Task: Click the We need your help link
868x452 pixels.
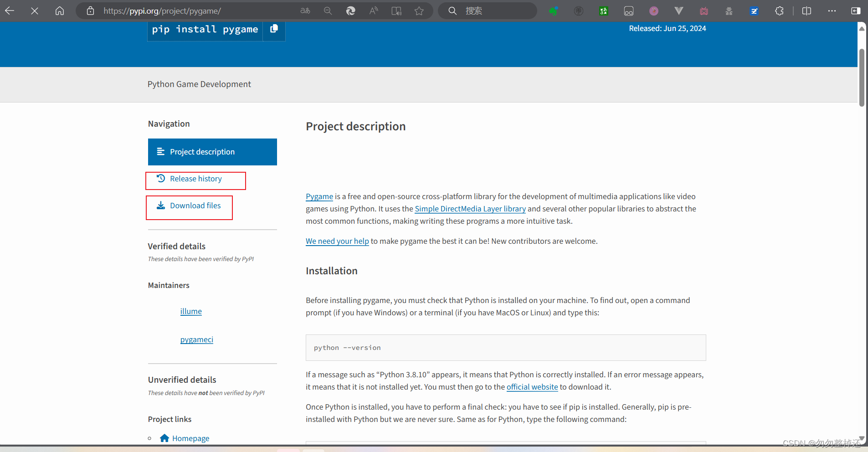Action: tap(337, 241)
